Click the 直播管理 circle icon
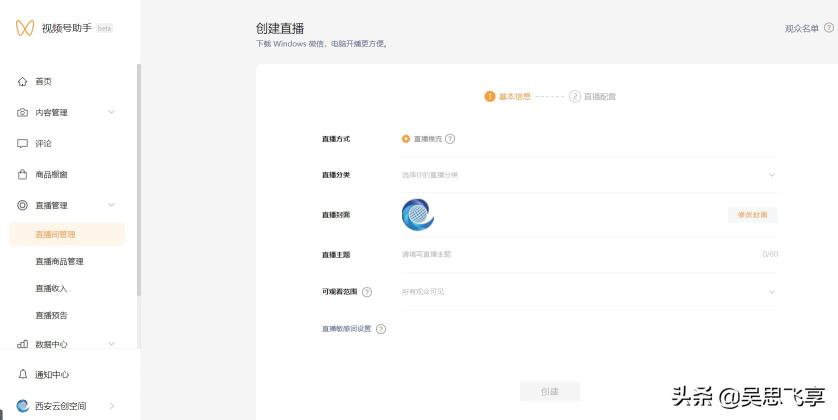The width and height of the screenshot is (838, 420). 22,205
